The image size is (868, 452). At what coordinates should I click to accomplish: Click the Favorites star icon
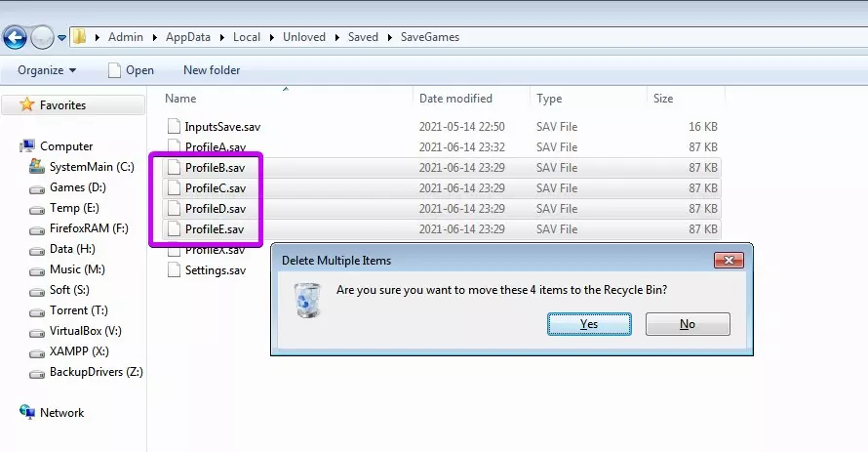coord(26,104)
